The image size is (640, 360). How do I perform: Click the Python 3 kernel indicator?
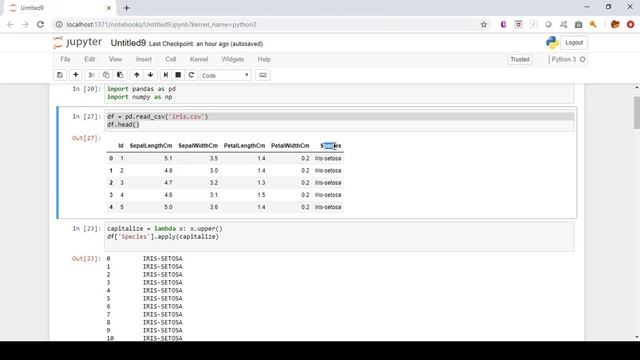pos(564,60)
